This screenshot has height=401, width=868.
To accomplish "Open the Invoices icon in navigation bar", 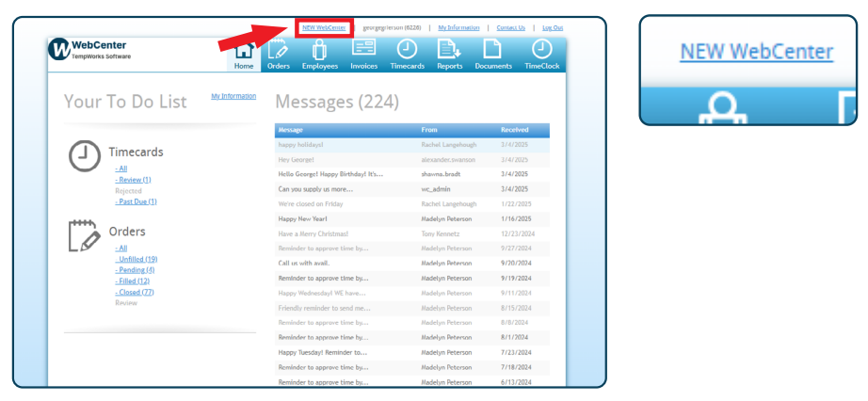I will point(363,48).
